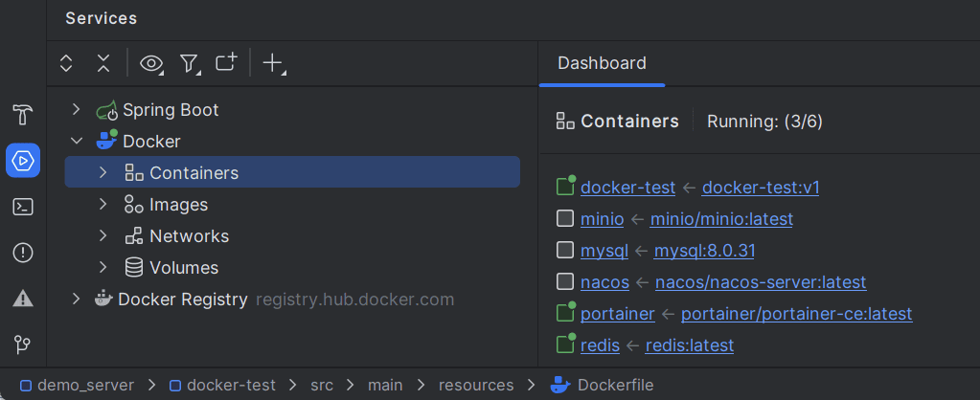Click the Collapse All toolbar icon
This screenshot has height=400, width=980.
(103, 63)
